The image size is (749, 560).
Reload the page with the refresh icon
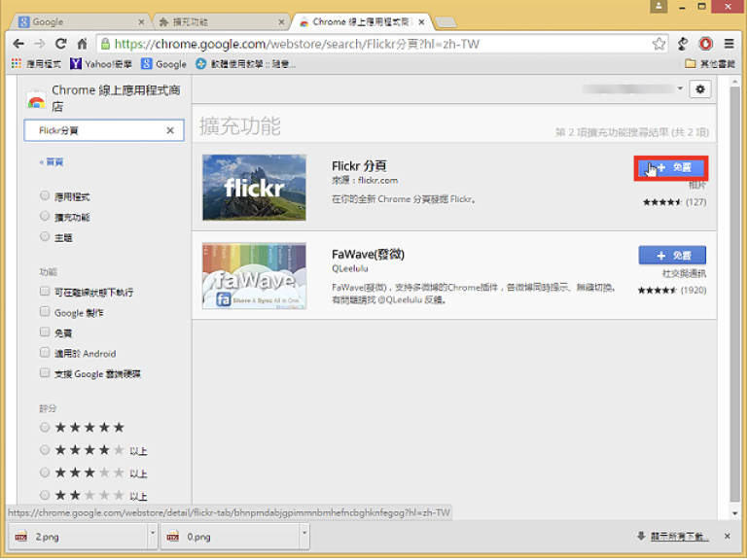pyautogui.click(x=60, y=44)
